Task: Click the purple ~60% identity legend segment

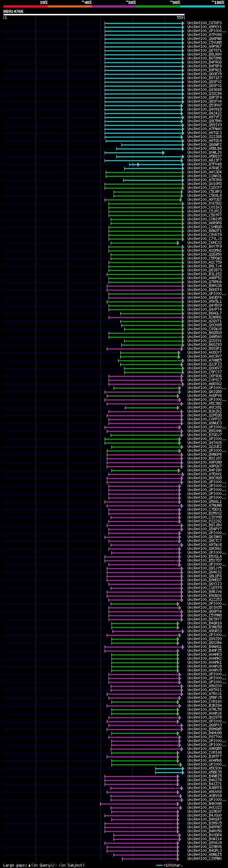Action: coord(114,6)
